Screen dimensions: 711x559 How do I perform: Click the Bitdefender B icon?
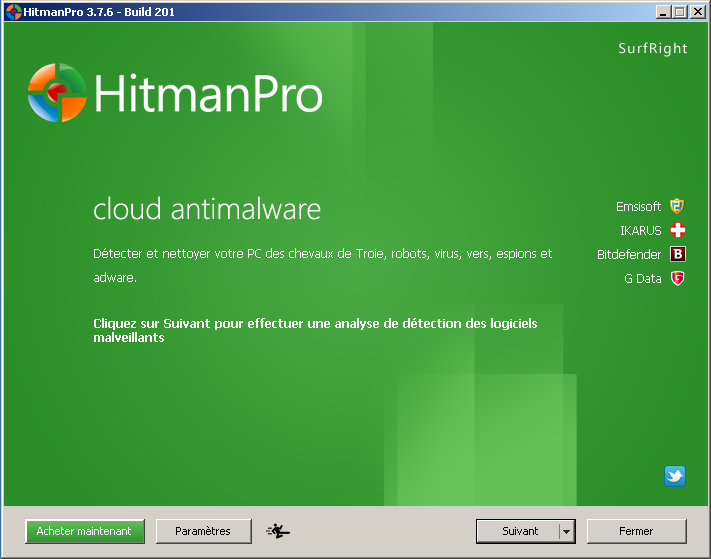point(677,255)
